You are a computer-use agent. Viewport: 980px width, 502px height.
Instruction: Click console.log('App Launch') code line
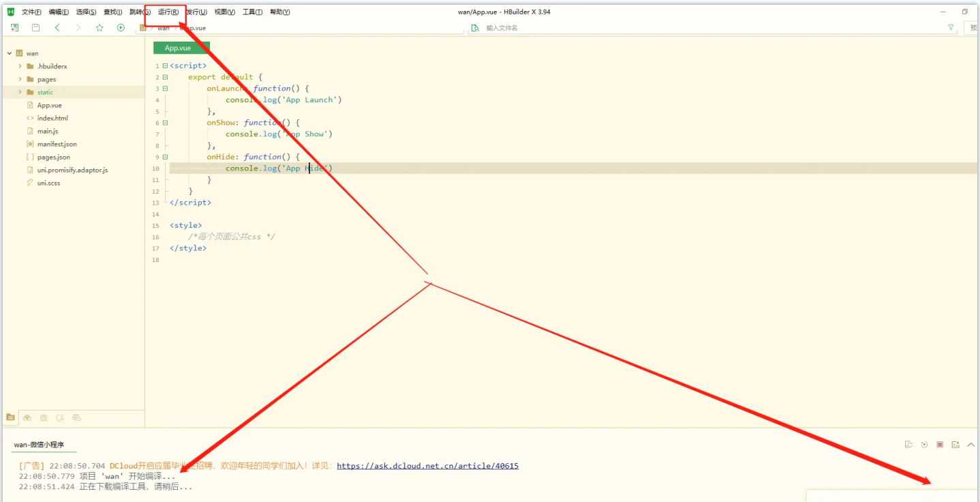click(284, 100)
